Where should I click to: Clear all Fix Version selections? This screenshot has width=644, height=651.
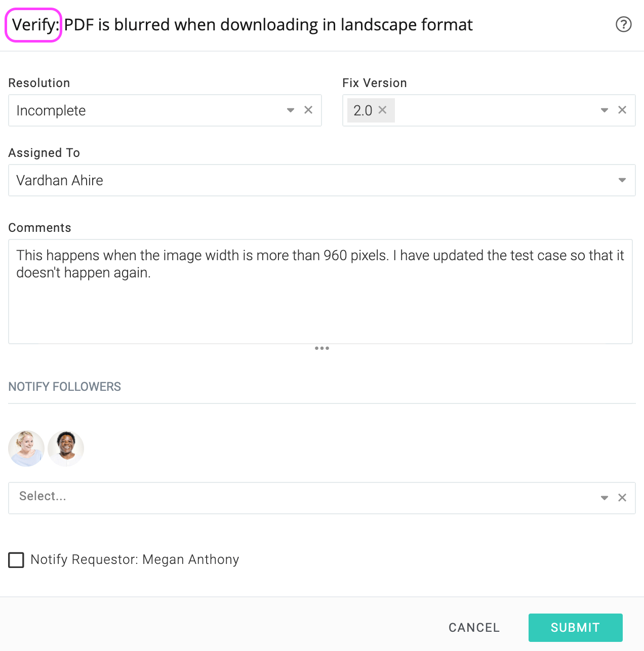tap(622, 110)
